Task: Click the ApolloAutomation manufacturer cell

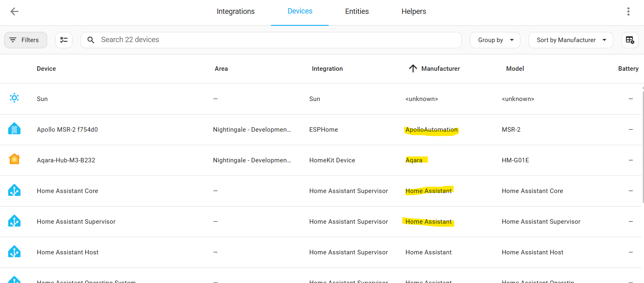Action: [x=432, y=130]
